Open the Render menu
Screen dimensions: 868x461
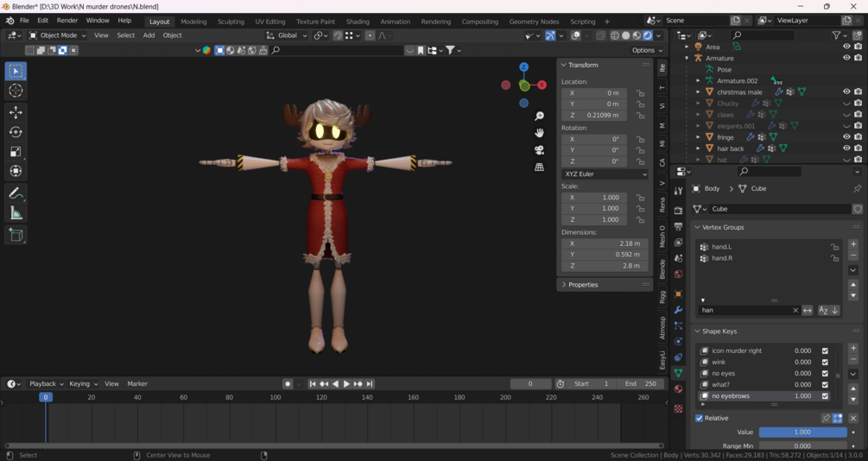[x=67, y=21]
